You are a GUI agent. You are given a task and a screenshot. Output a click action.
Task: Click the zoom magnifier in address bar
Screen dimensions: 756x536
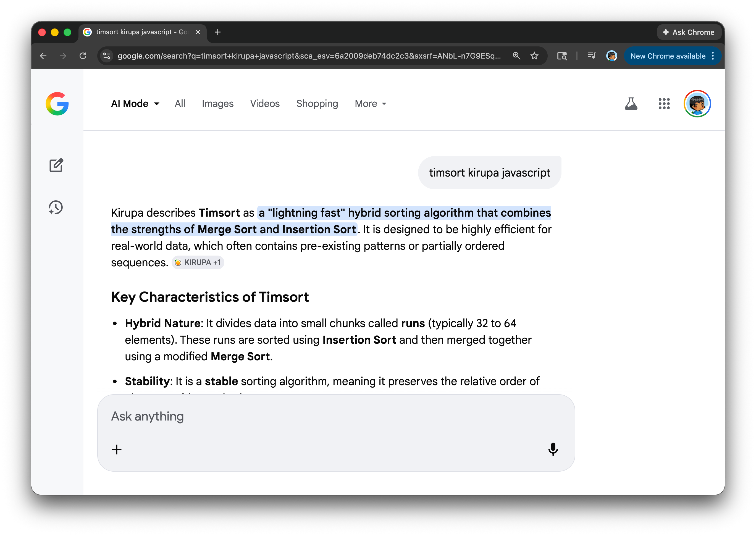point(516,56)
